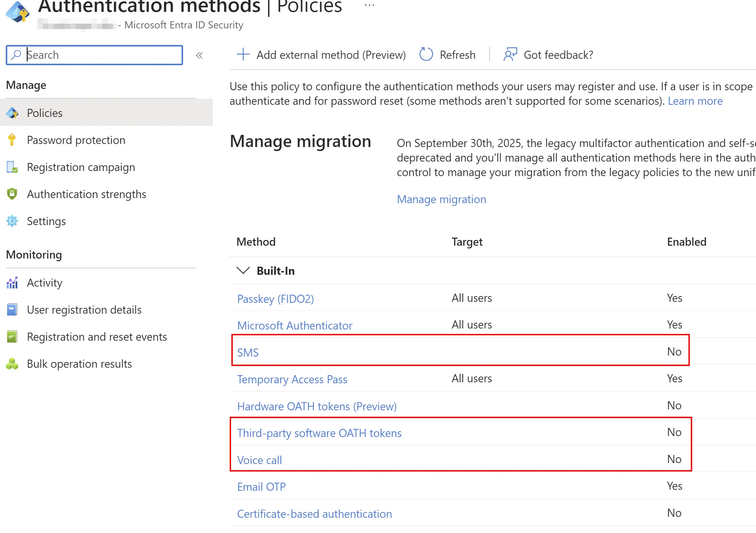
Task: Click the No value in SMS row
Action: click(674, 352)
